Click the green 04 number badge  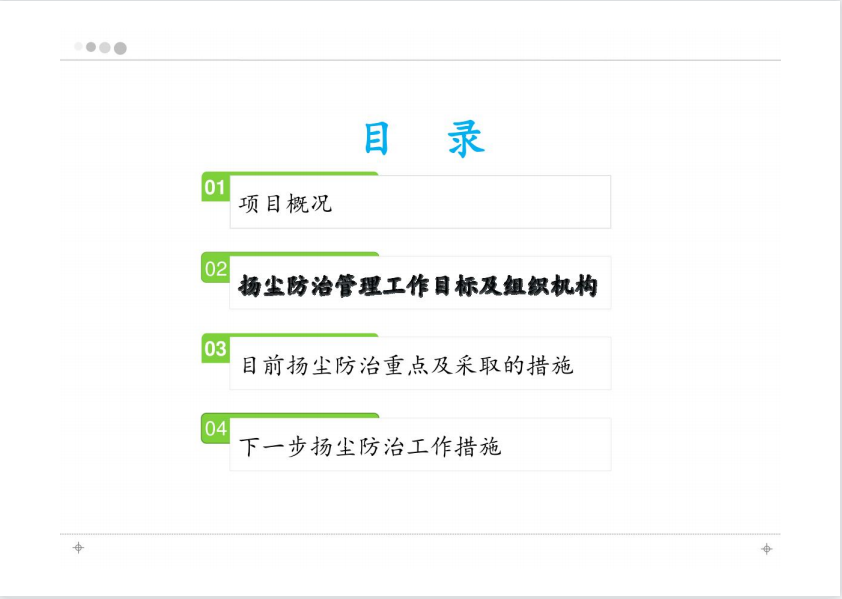click(x=215, y=429)
